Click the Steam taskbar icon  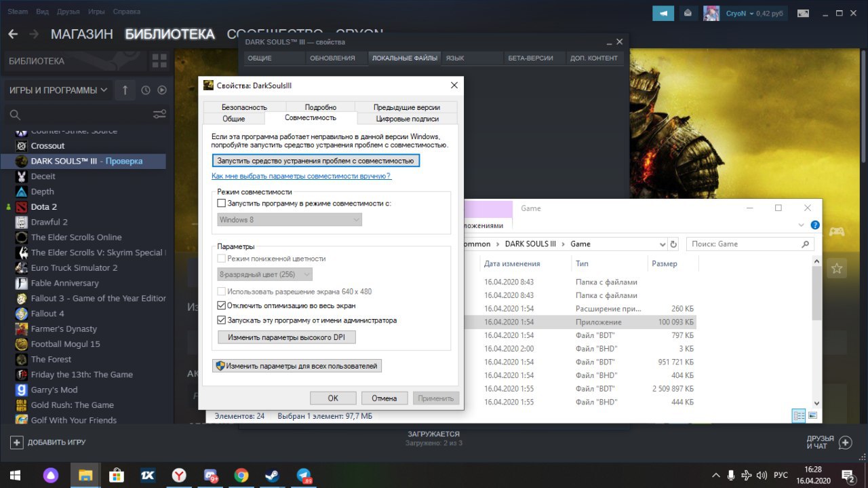point(273,475)
